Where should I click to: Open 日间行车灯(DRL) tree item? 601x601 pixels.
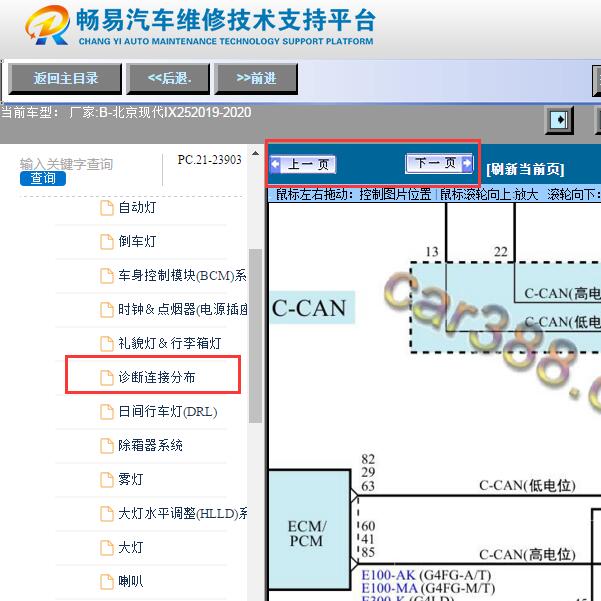point(167,412)
